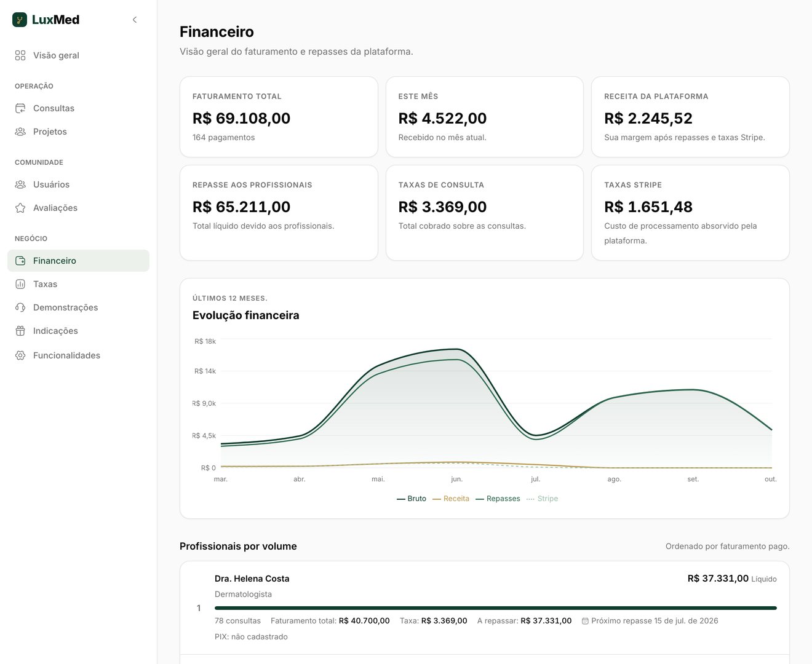This screenshot has height=664, width=812.
Task: Go to Demonstrações
Action: pos(78,307)
